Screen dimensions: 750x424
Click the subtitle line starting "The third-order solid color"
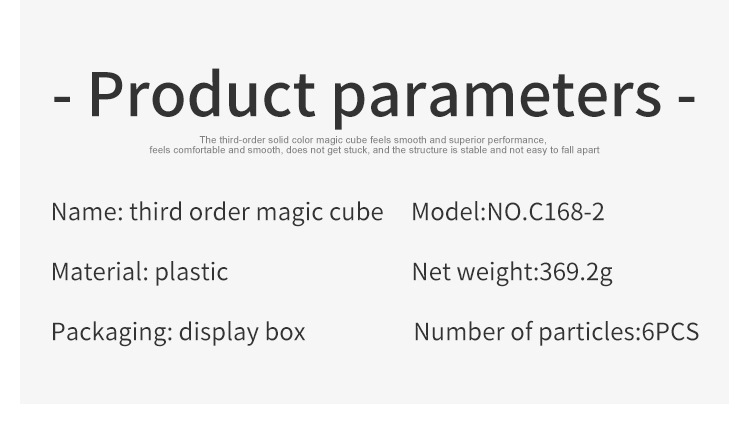click(x=372, y=140)
